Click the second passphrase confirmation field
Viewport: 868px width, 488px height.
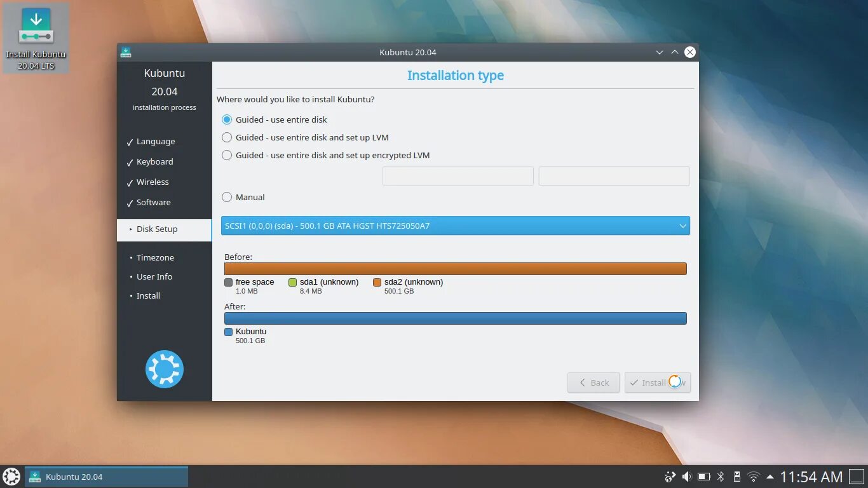614,176
